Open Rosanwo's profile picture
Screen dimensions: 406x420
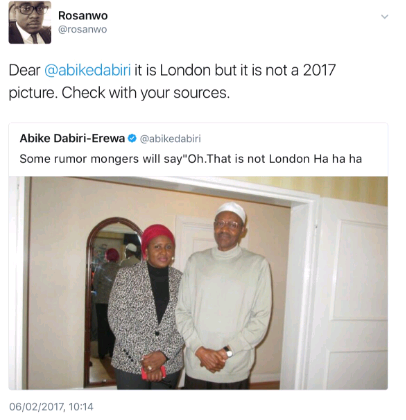(30, 22)
